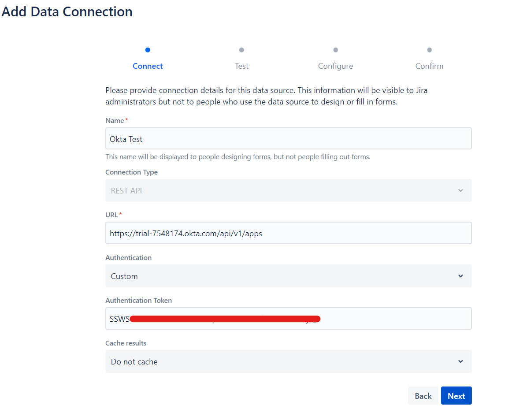Screen dimensions: 512x420
Task: Expand the Cache results dropdown
Action: (x=288, y=361)
